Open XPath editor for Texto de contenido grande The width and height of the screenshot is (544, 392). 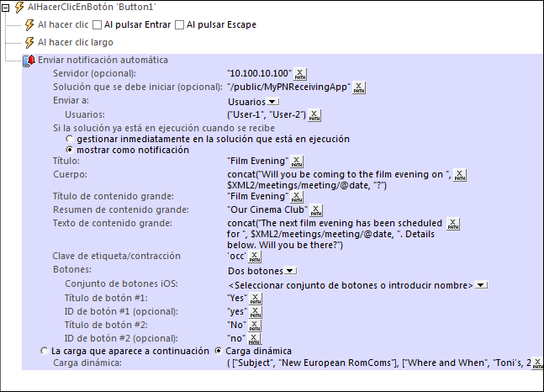click(452, 224)
